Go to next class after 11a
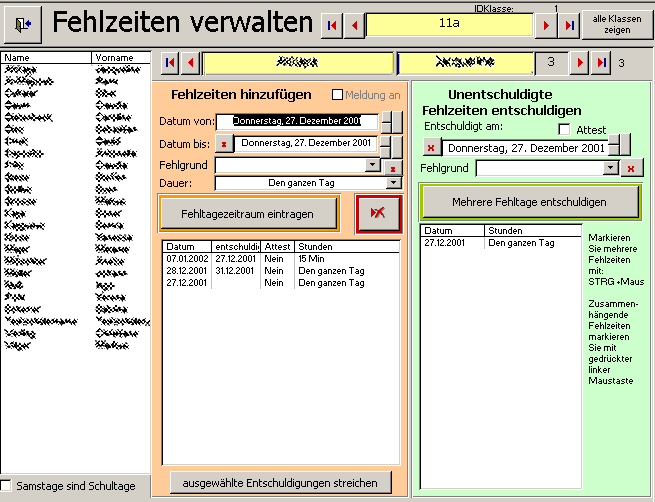The image size is (655, 502). tap(546, 25)
